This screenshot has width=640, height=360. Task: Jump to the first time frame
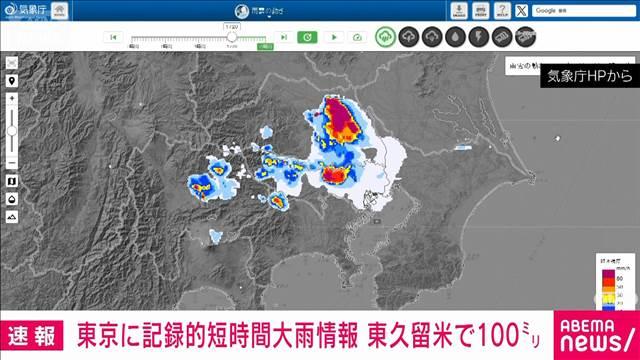click(x=113, y=37)
